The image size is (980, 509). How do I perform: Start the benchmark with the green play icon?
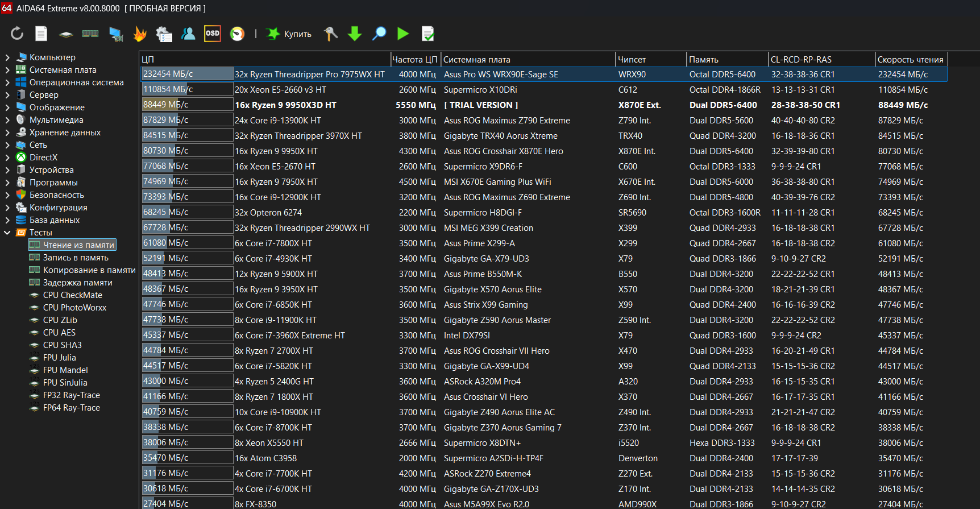coord(403,34)
